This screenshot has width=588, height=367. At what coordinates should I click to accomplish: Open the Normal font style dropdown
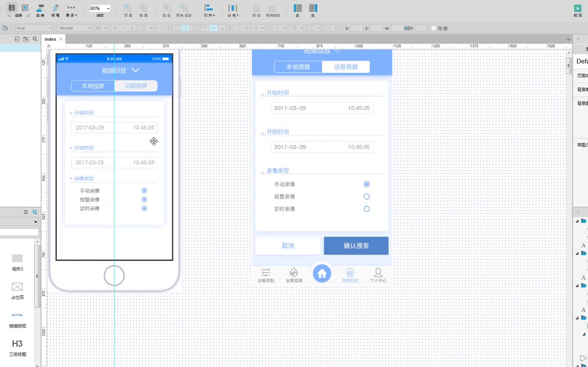coord(75,28)
